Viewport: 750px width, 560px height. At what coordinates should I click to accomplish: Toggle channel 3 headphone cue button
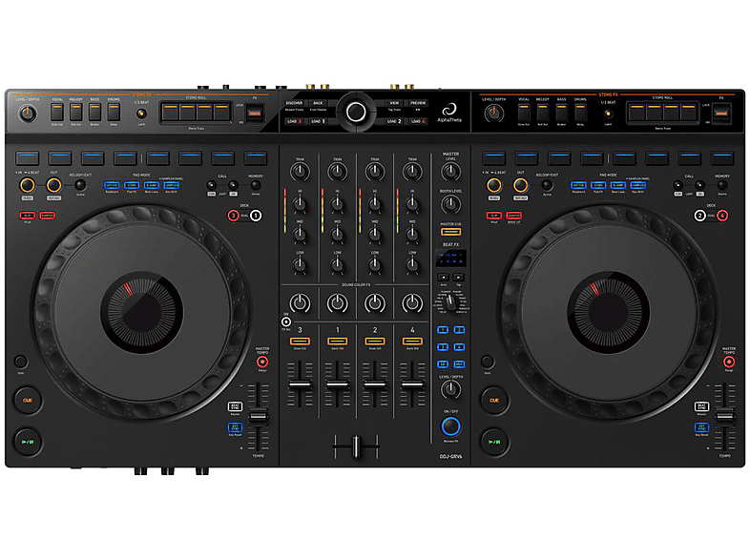pos(300,341)
